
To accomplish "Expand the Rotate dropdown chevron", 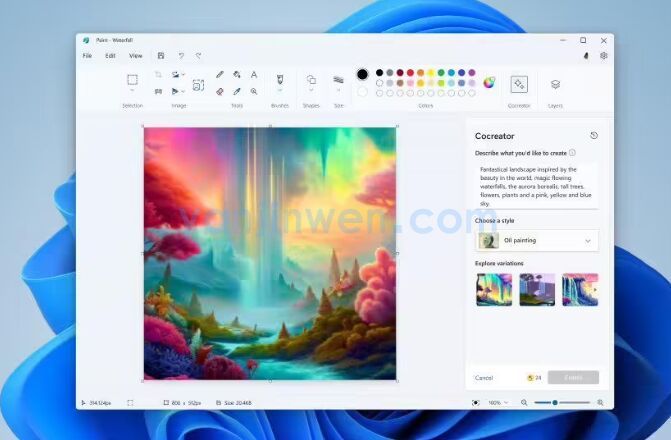I will point(183,75).
